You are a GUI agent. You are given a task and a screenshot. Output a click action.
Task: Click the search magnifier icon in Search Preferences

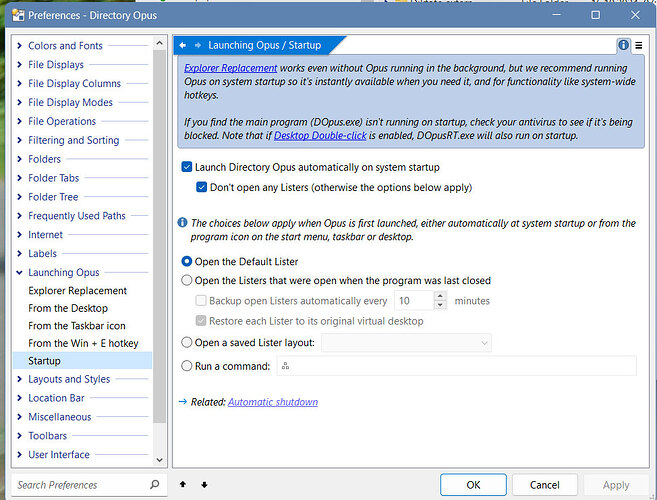[155, 484]
